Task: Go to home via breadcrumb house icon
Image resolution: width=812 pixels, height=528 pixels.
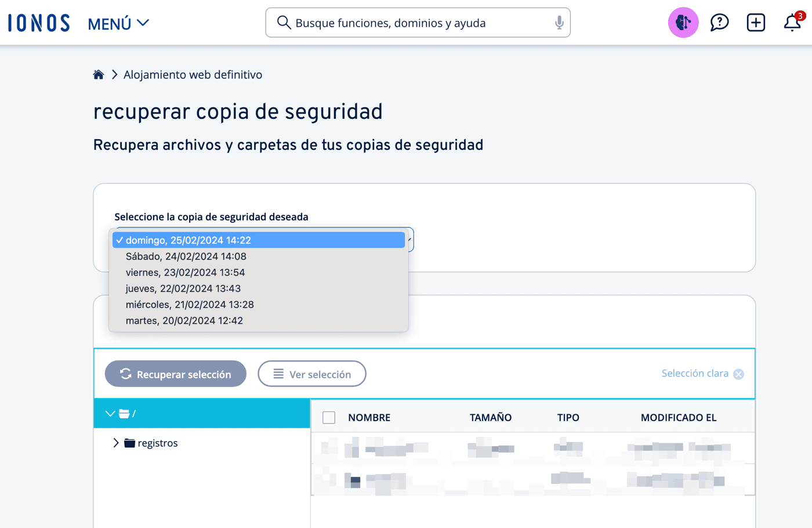Action: coord(99,75)
